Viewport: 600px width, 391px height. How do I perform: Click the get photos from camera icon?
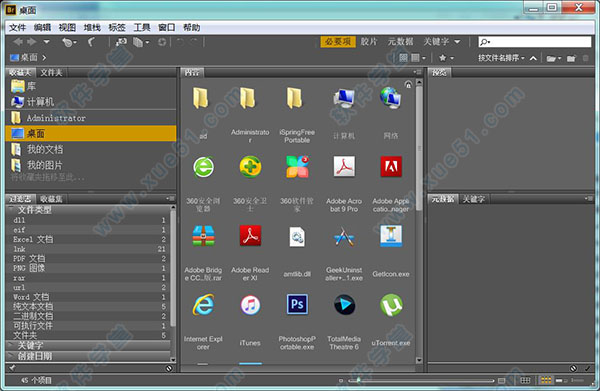point(121,42)
